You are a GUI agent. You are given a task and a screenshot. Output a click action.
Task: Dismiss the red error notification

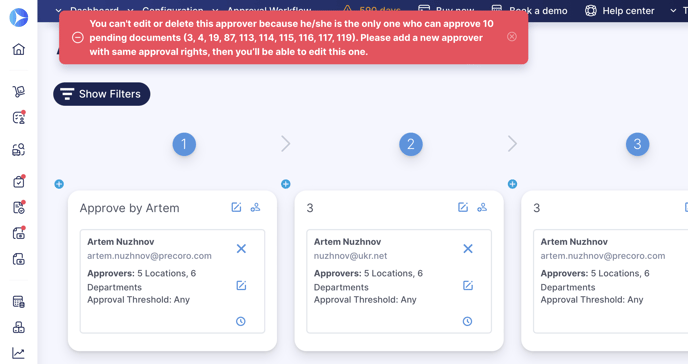[x=512, y=36]
